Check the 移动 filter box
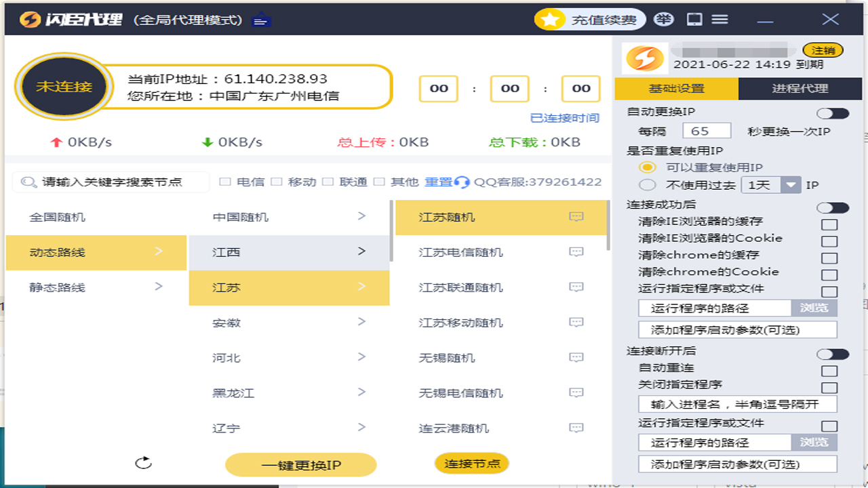 pyautogui.click(x=276, y=182)
